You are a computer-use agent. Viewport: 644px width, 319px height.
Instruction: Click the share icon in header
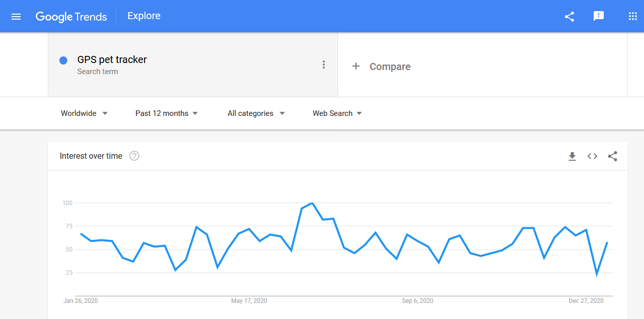point(569,17)
